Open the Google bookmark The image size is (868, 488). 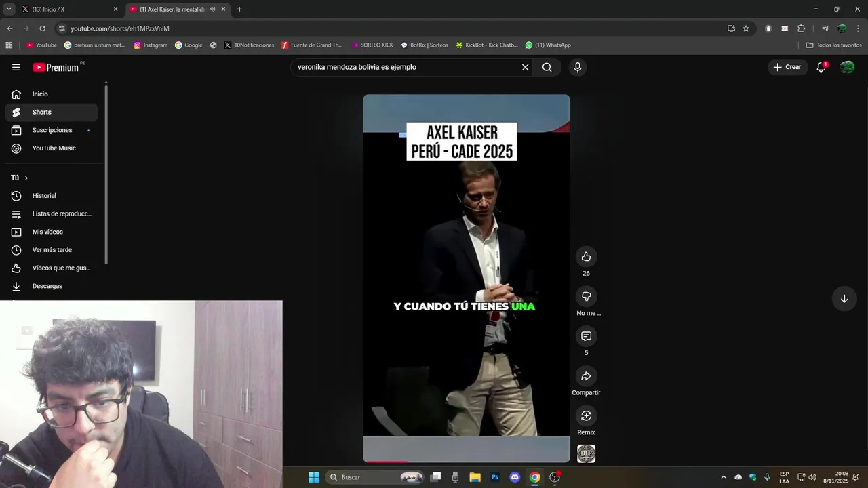pos(189,45)
